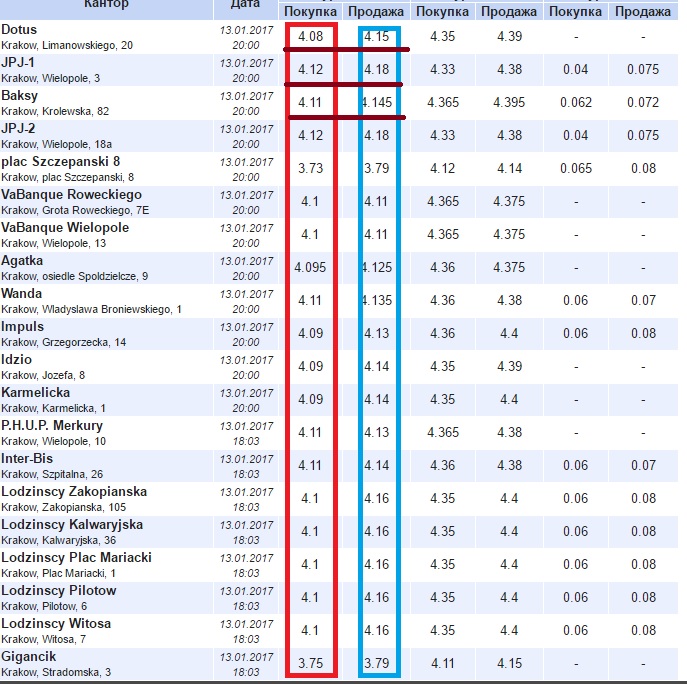Click value 0.062 in Baksy row
The height and width of the screenshot is (684, 687).
(x=576, y=103)
